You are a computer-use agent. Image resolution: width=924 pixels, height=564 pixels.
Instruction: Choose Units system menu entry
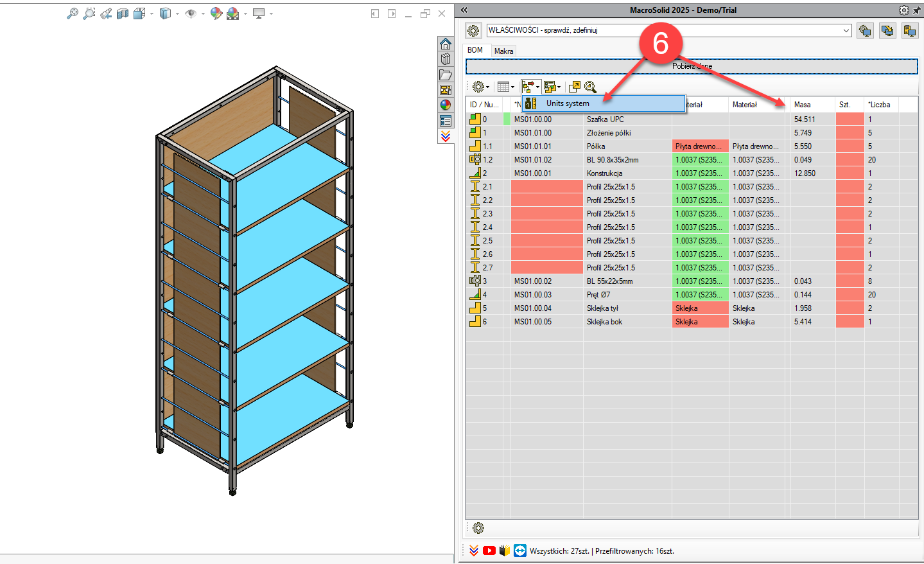pos(604,103)
